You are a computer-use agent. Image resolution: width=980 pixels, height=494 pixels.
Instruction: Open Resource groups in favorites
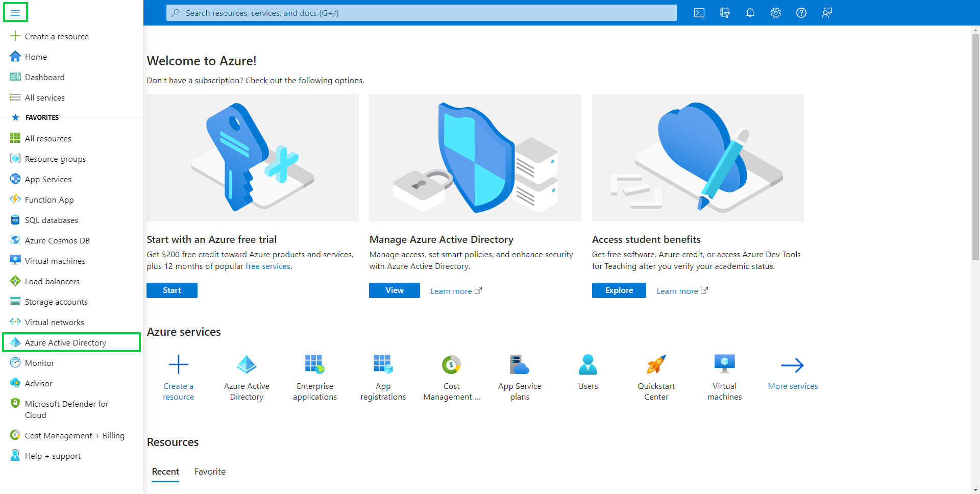[x=71, y=159]
